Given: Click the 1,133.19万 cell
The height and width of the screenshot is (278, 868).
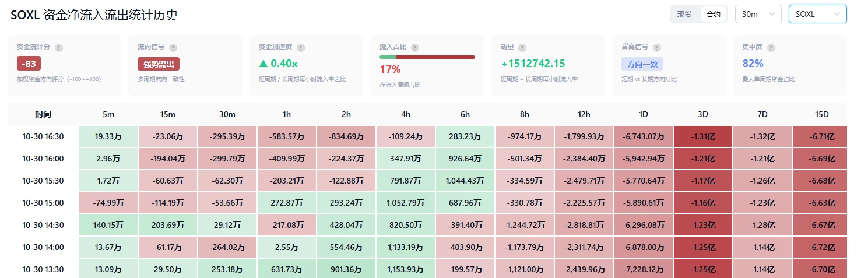Looking at the screenshot, I should (x=406, y=247).
